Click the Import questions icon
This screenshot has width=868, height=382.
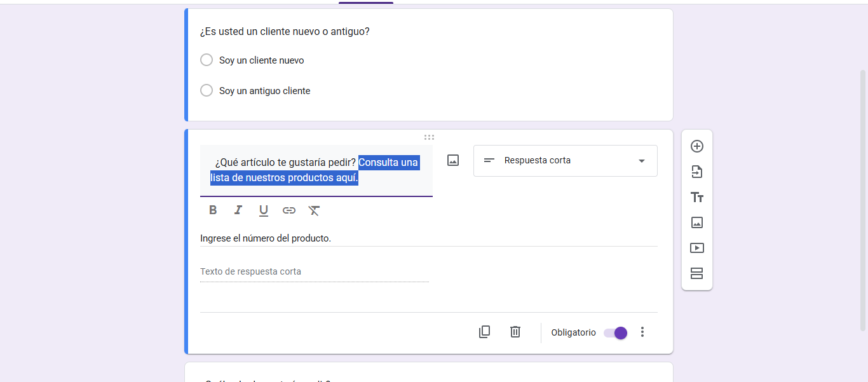point(697,172)
